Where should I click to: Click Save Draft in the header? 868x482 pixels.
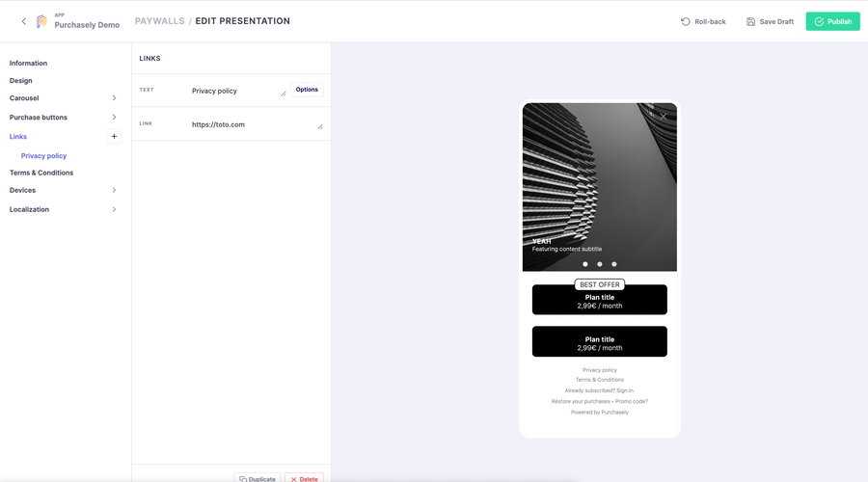[x=770, y=21]
